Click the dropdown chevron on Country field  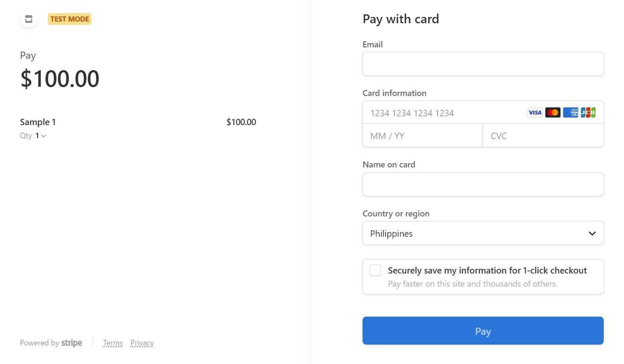pos(591,233)
